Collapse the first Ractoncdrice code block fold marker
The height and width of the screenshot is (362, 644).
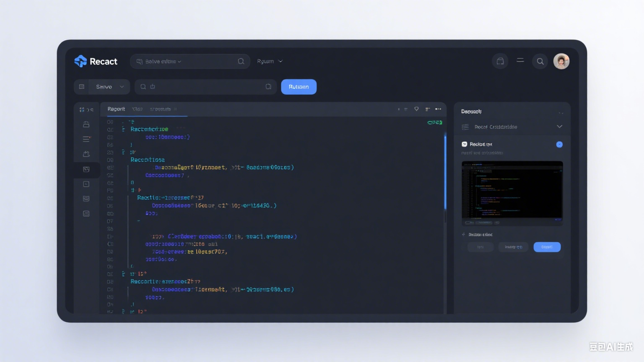pos(123,129)
